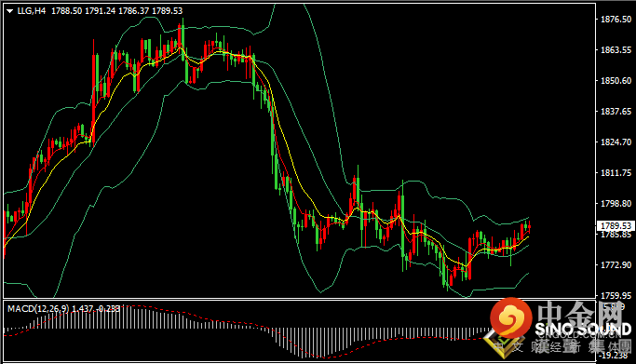Image resolution: width=636 pixels, height=364 pixels.
Task: Click the current price tag 1789.53
Action: pos(616,226)
